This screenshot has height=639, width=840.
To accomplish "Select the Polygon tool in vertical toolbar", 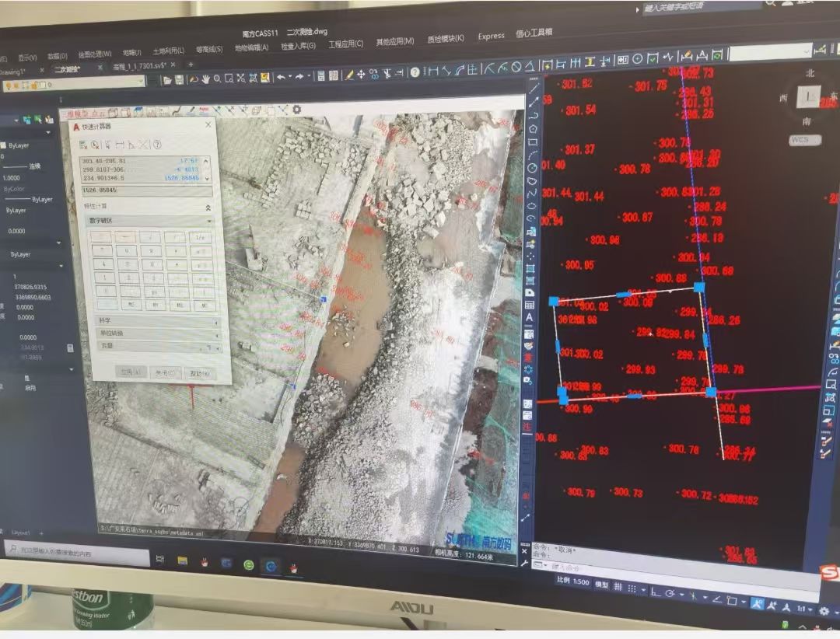I will (534, 128).
